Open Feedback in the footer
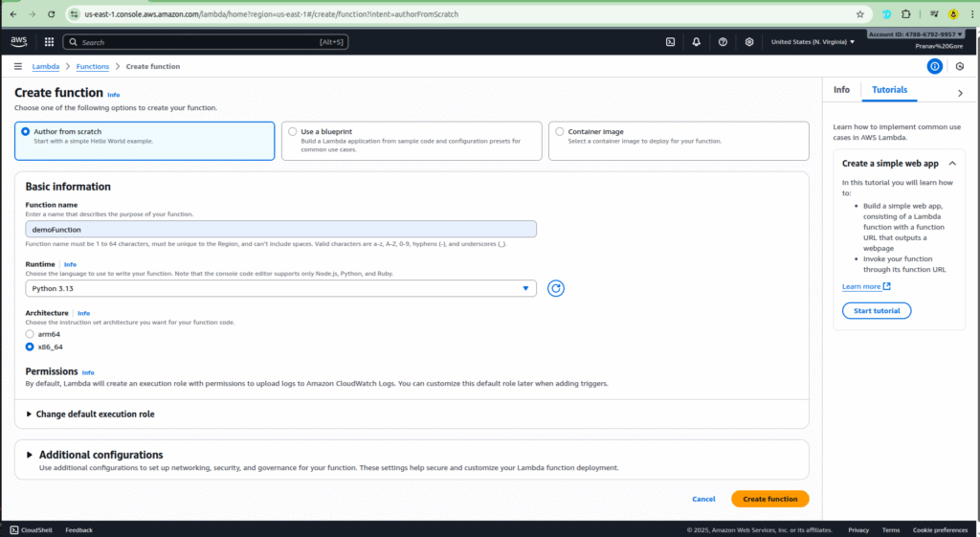Viewport: 980px width, 537px height. click(78, 529)
